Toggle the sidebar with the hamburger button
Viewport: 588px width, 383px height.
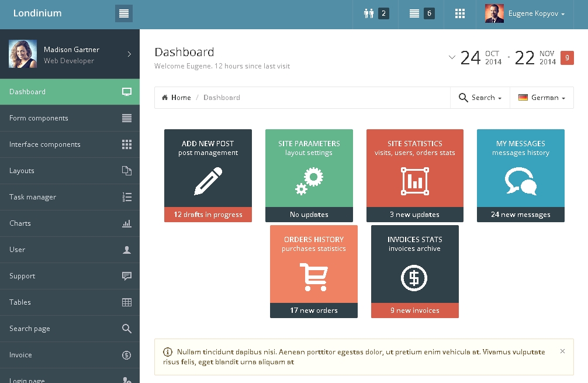tap(123, 13)
